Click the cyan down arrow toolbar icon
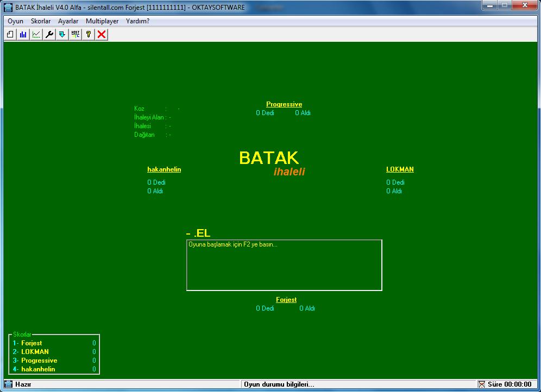Screen dimensions: 541x392 pos(62,34)
